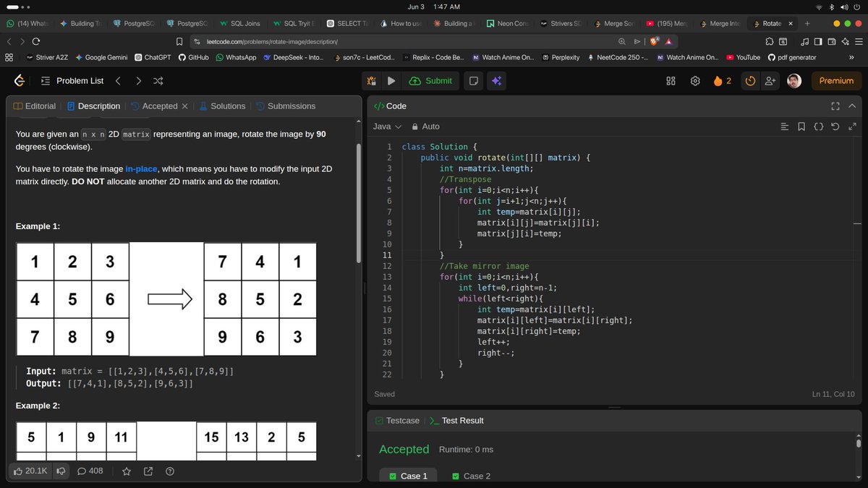
Task: Go to the previous problem arrow
Action: tap(118, 81)
